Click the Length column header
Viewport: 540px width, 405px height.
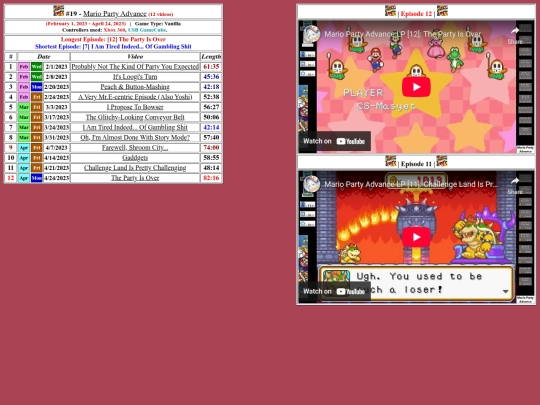(211, 56)
